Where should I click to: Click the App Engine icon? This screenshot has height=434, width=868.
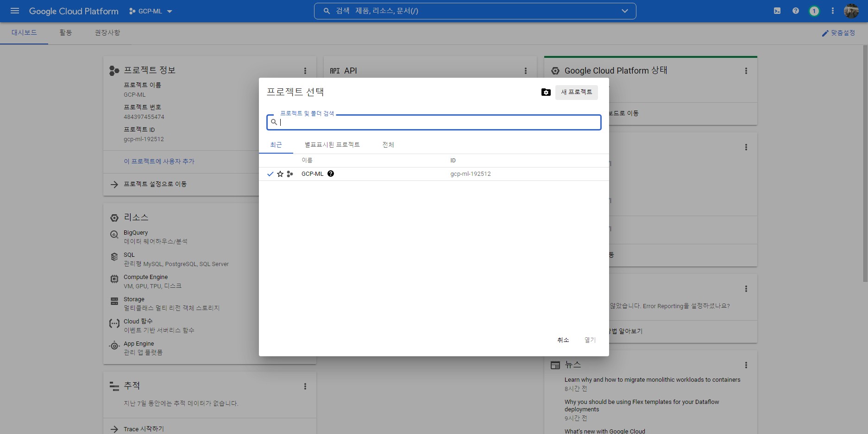tap(114, 346)
